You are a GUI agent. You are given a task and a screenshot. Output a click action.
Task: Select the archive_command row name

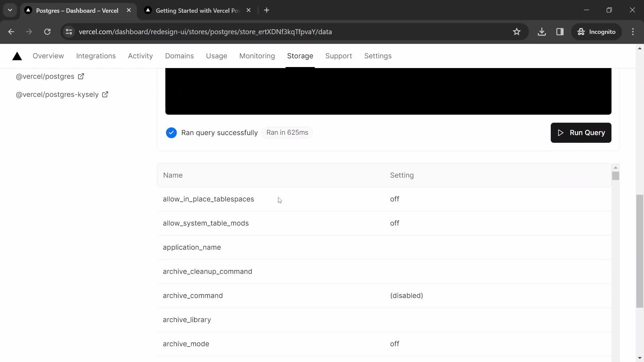click(x=193, y=296)
